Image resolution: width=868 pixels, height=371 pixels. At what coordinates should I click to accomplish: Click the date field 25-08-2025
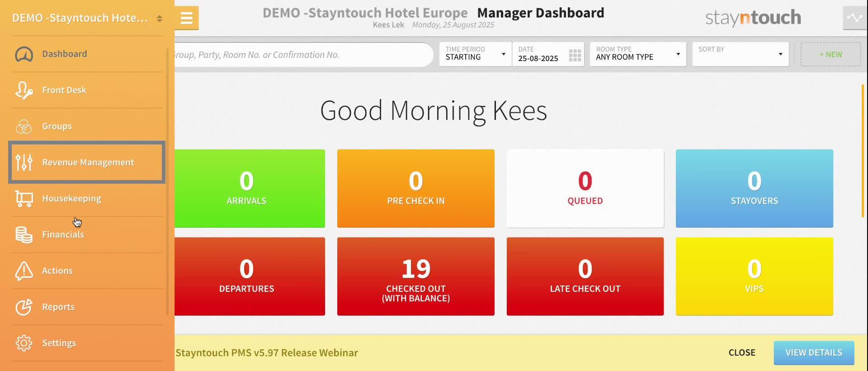548,54
